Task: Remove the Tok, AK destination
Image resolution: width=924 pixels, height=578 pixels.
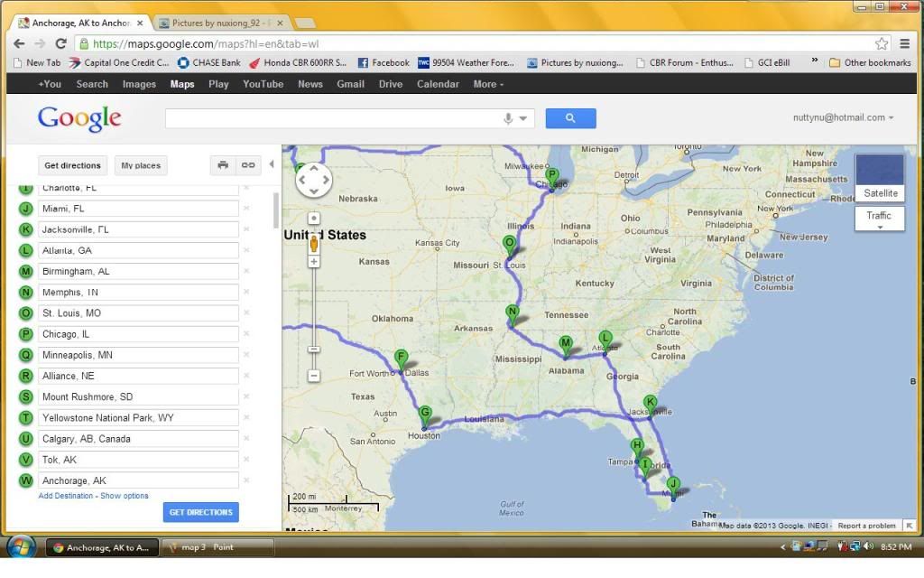Action: click(x=246, y=460)
